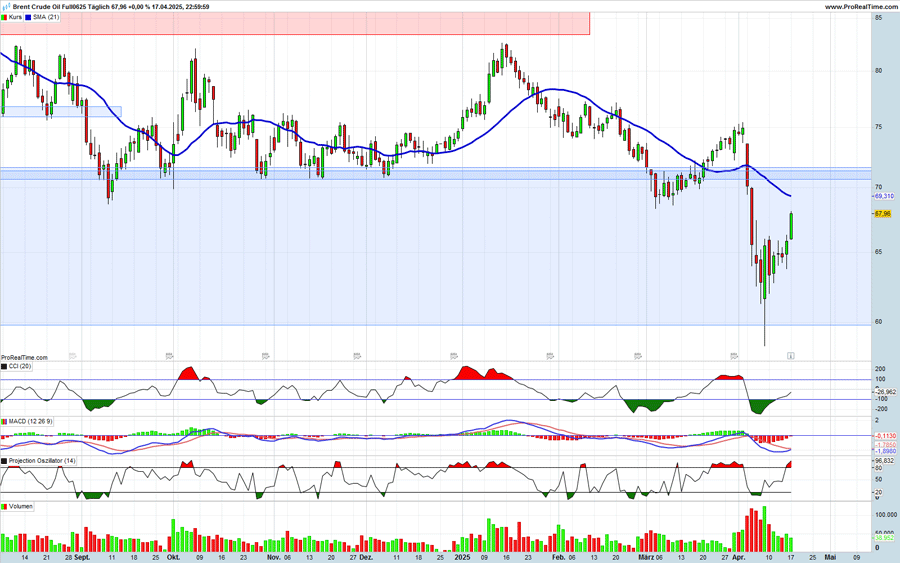The image size is (900, 563).
Task: Click the MACD multicolor legend icon
Action: [4, 422]
